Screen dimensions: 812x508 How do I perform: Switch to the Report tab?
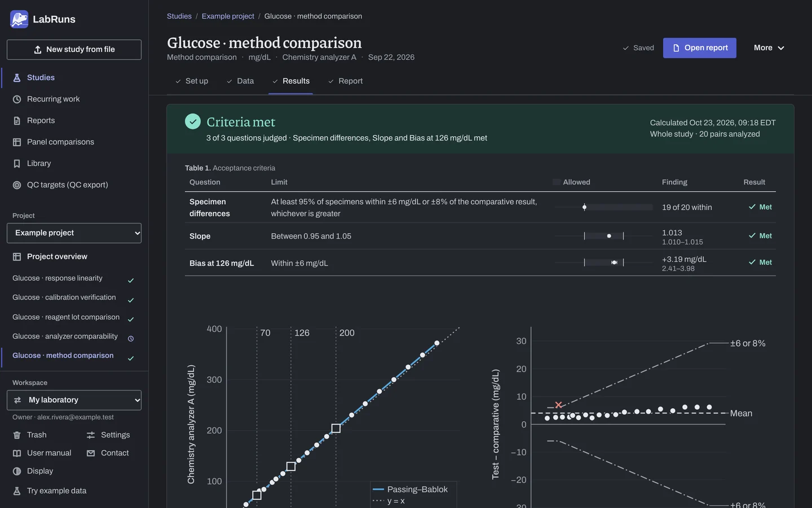[x=345, y=81]
